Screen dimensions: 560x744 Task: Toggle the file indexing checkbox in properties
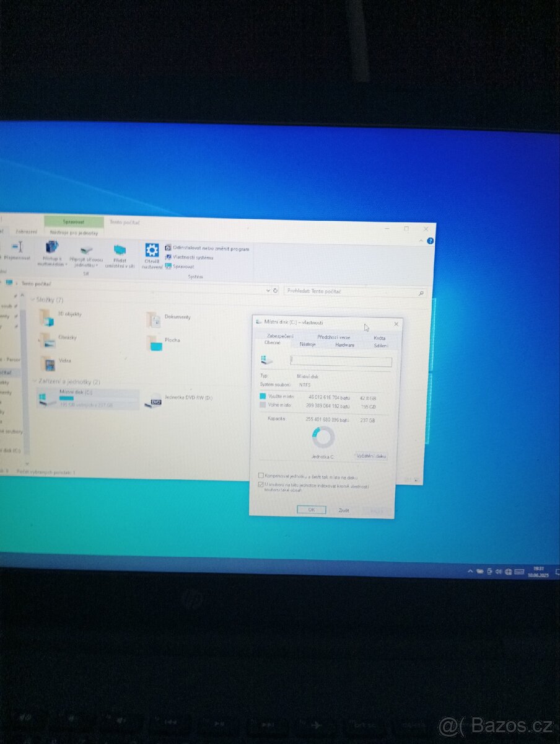click(261, 484)
